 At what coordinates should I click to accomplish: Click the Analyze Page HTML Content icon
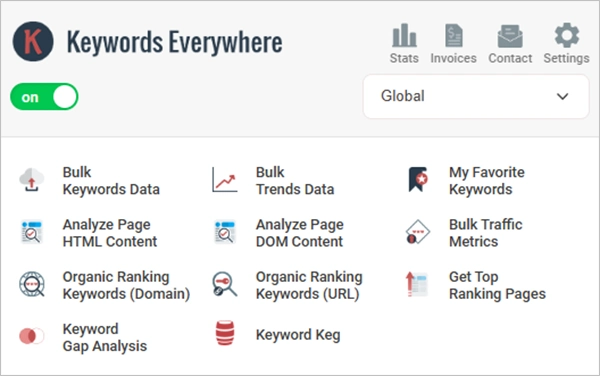pyautogui.click(x=32, y=232)
